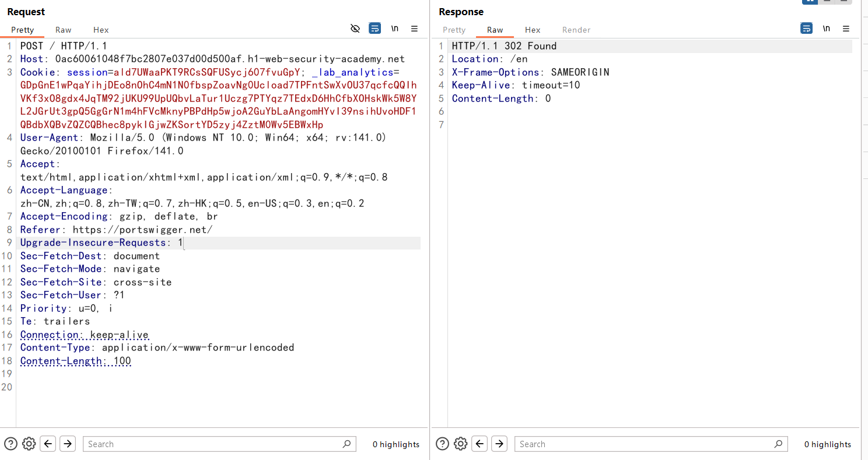
Task: Go to previous search match in Request
Action: coord(48,444)
